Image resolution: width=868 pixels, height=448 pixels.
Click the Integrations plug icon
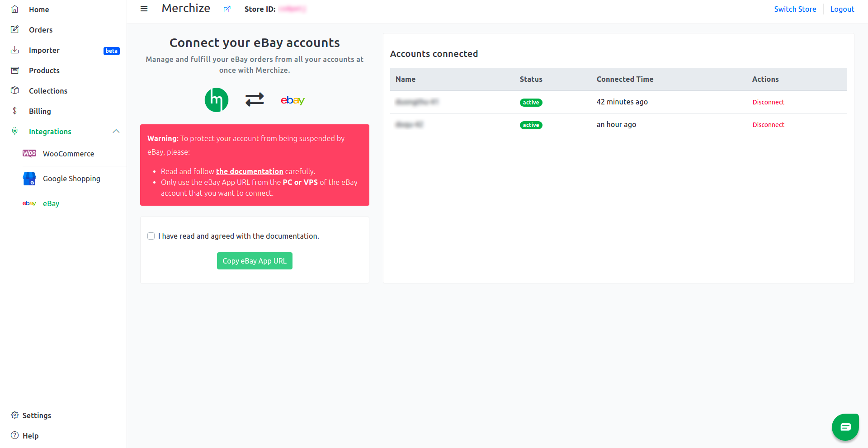(x=14, y=131)
